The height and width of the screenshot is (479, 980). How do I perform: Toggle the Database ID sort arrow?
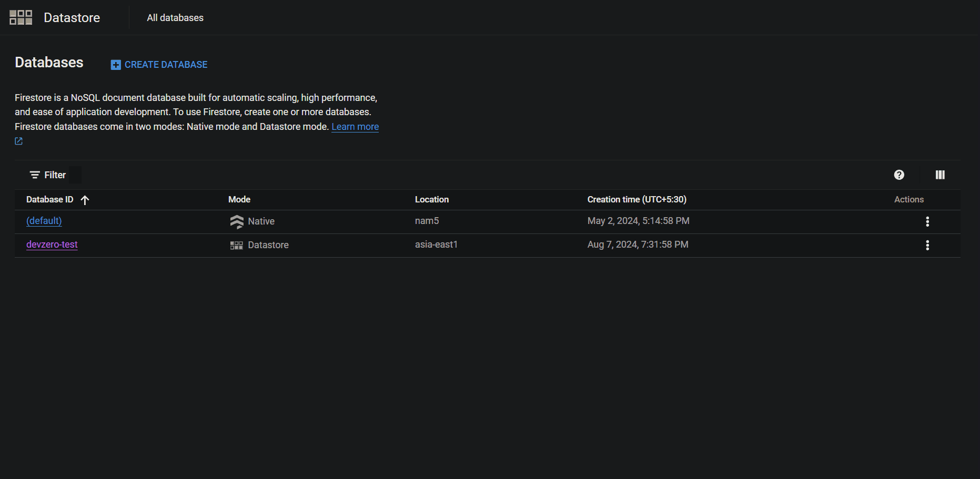(85, 200)
